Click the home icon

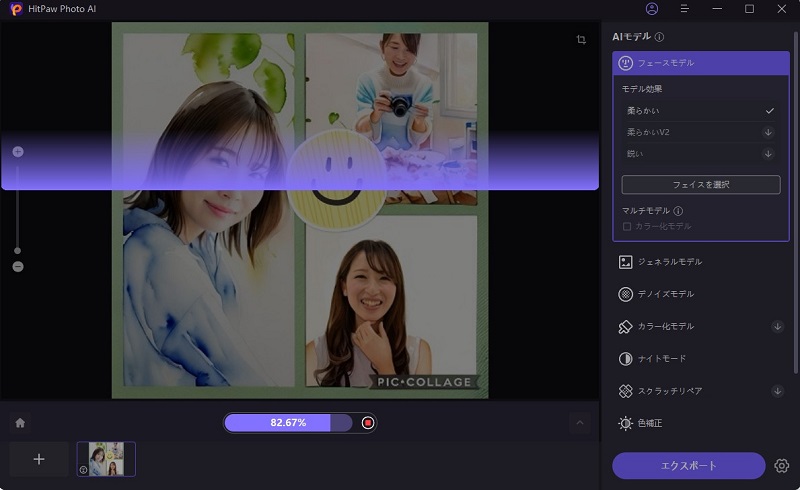pos(20,423)
